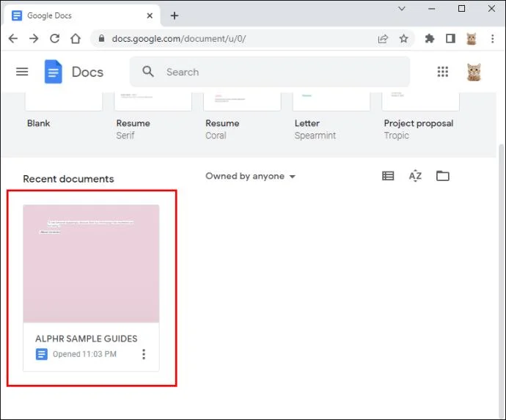Choose the Resume Coral template

point(242,102)
